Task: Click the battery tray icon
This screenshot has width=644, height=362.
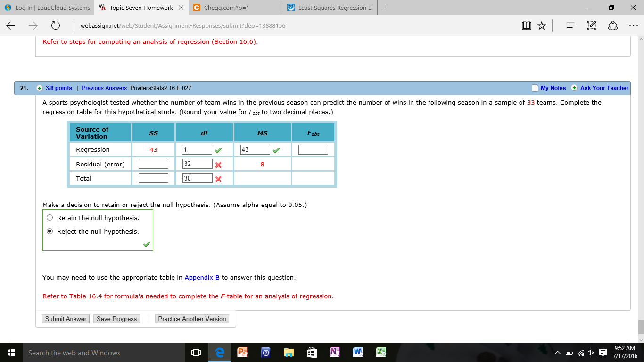Action: pos(569,353)
